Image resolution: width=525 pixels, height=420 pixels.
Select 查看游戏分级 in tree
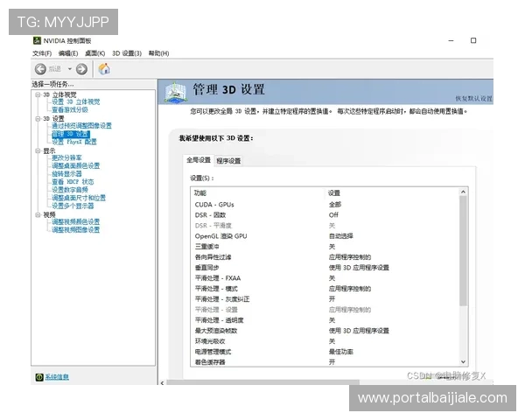point(70,110)
